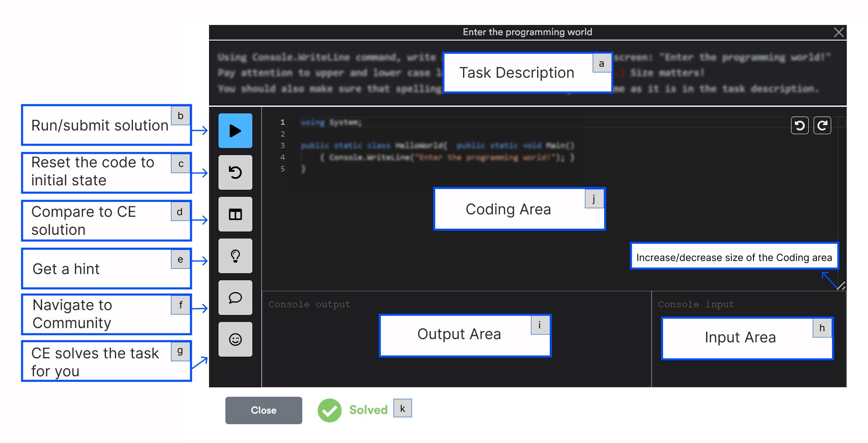Viewport: 868px width, 443px height.
Task: Click the reset code circular arrow icon
Action: (x=235, y=173)
